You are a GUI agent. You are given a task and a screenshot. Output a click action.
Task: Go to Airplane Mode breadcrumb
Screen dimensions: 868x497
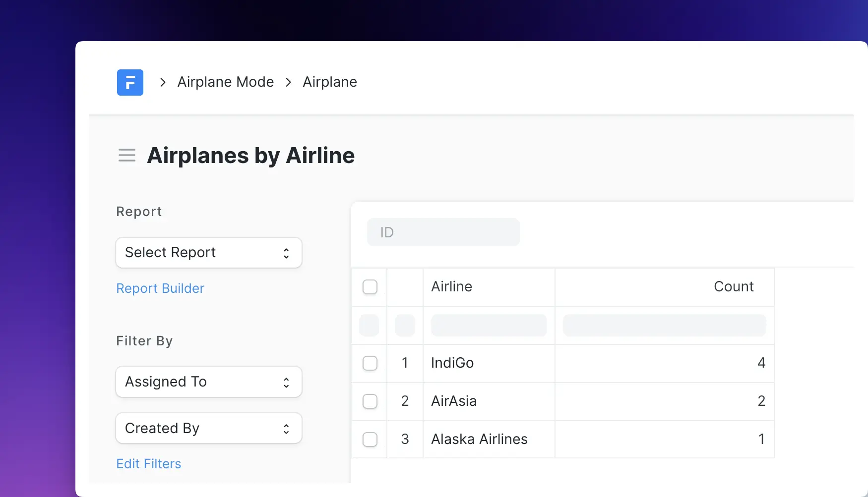click(226, 82)
